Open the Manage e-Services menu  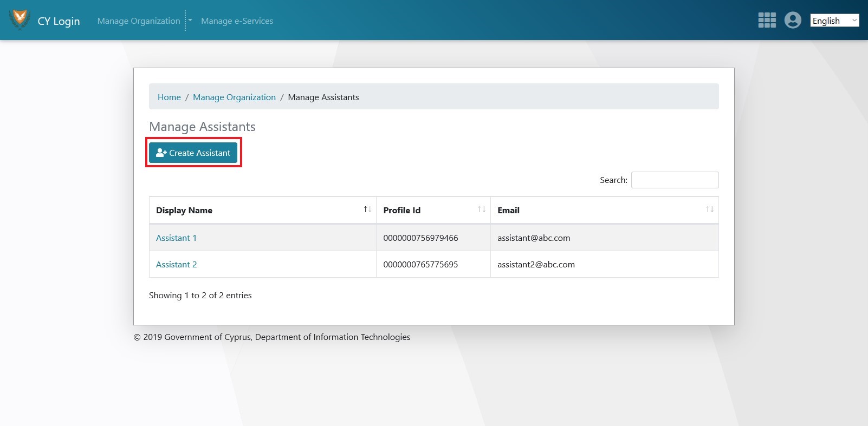tap(237, 21)
